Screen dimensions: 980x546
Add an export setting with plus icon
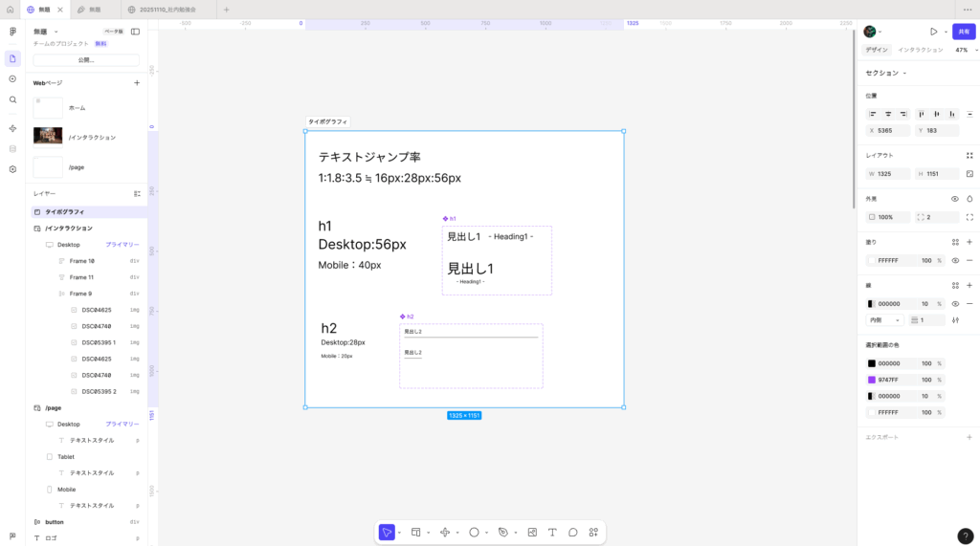pos(969,437)
